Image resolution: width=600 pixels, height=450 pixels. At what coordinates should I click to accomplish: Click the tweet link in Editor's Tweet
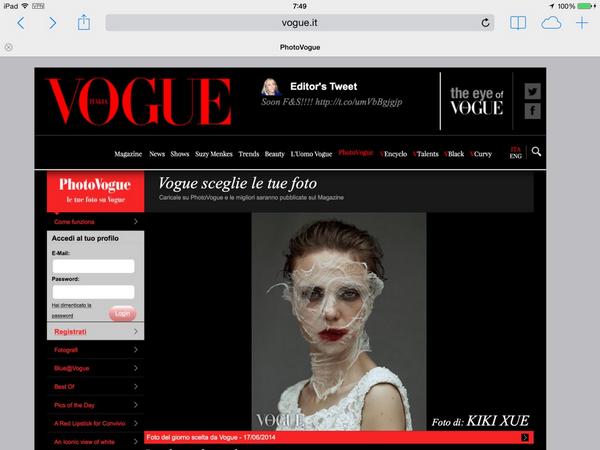[359, 102]
